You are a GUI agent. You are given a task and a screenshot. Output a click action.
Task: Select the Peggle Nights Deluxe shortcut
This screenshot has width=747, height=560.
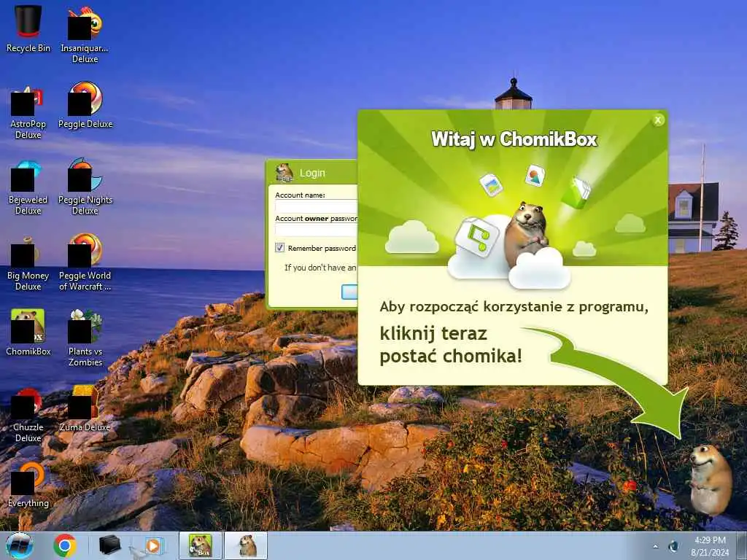pos(85,187)
